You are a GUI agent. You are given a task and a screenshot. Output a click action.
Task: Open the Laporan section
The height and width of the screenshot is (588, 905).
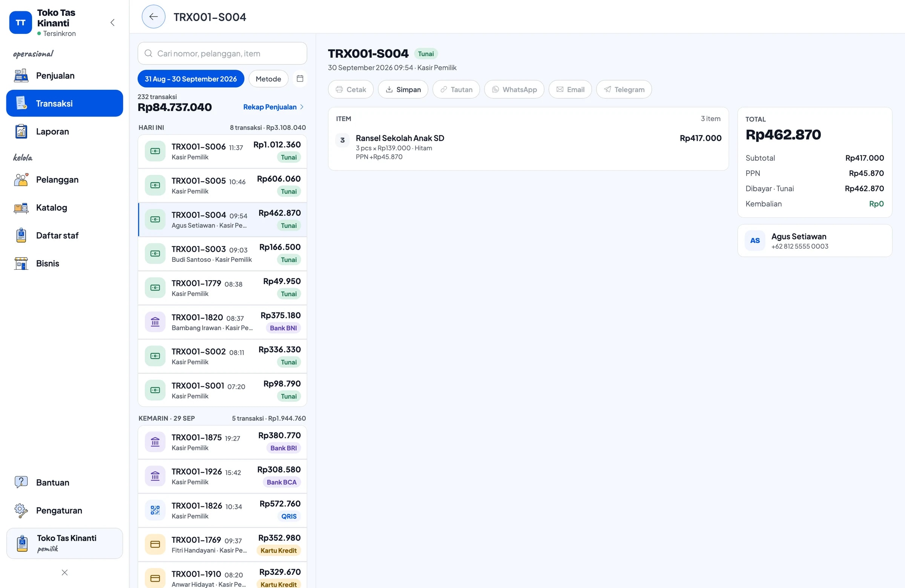[x=64, y=132]
